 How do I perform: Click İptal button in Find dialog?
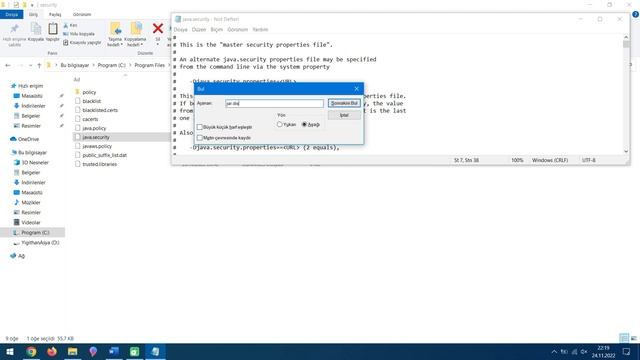pyautogui.click(x=344, y=115)
